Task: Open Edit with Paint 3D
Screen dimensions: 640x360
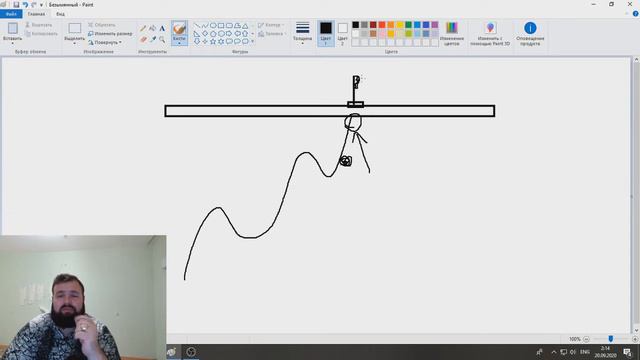Action: pyautogui.click(x=490, y=33)
